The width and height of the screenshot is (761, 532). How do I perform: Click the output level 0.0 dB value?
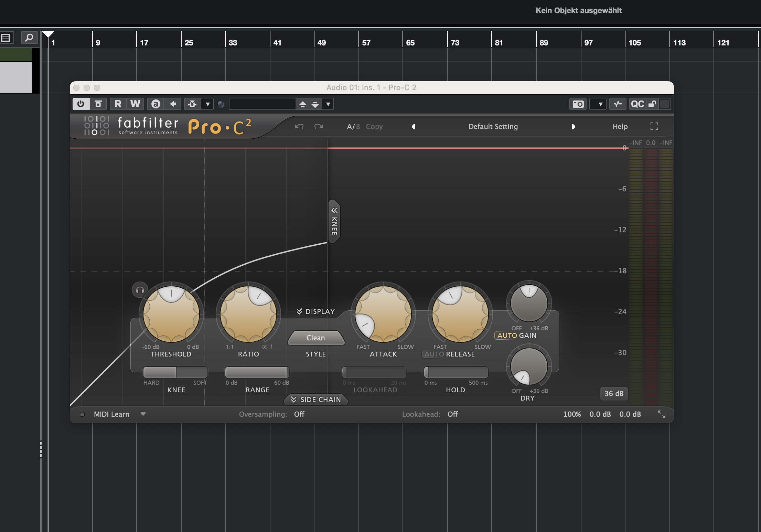click(x=630, y=414)
